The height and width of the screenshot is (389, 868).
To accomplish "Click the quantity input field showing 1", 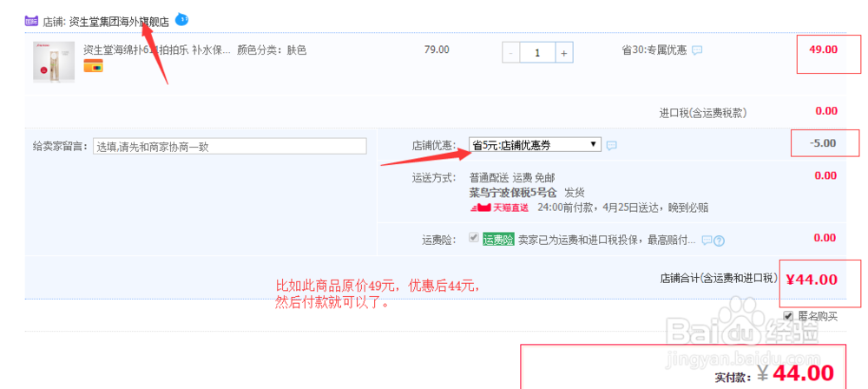I will pyautogui.click(x=537, y=53).
